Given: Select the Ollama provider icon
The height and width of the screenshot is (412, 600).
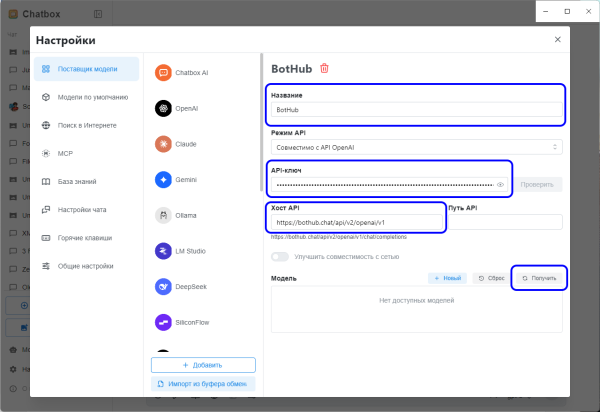Looking at the screenshot, I should point(163,215).
